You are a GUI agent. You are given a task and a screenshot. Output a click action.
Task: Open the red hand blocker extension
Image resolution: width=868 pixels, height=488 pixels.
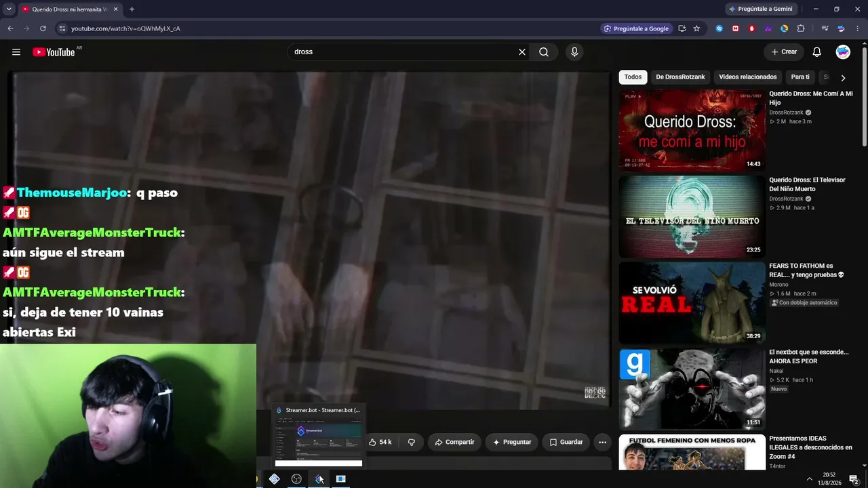coord(751,28)
